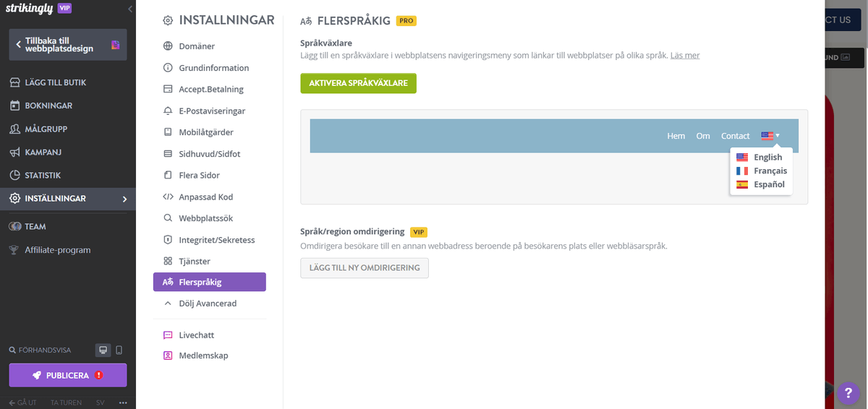The height and width of the screenshot is (409, 868).
Task: Open the Läs mer link
Action: pyautogui.click(x=684, y=56)
